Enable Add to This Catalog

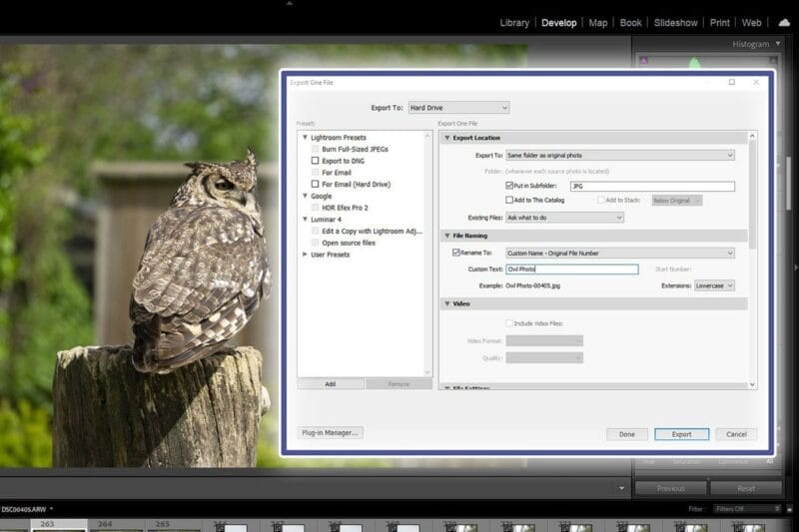tap(509, 200)
